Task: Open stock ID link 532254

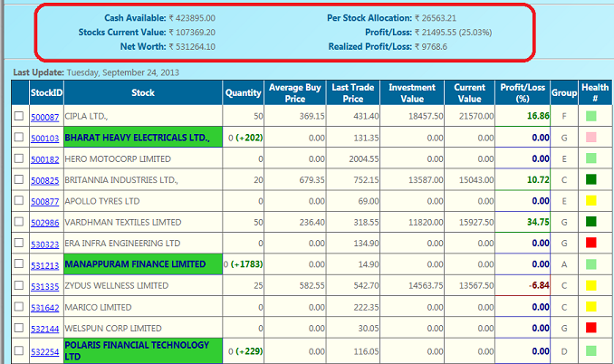Action: point(45,352)
